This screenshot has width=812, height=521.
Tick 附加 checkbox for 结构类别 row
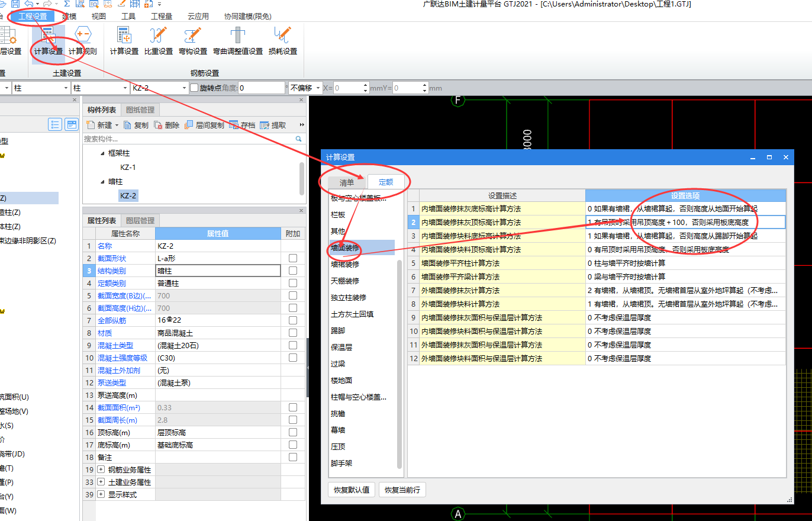pos(293,271)
